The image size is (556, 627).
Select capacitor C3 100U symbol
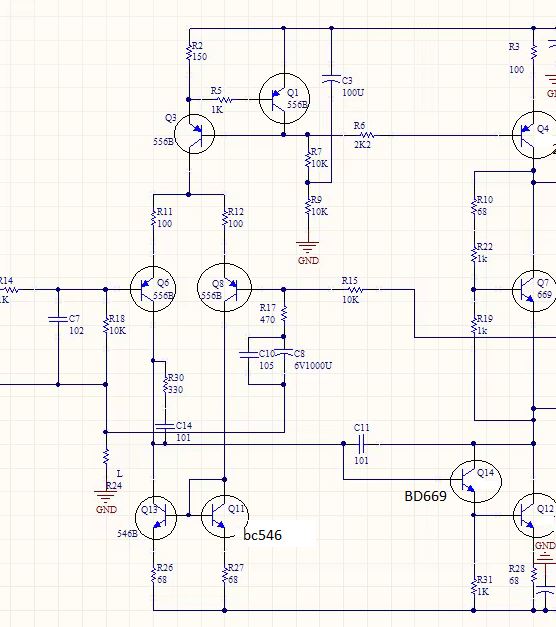coord(332,79)
